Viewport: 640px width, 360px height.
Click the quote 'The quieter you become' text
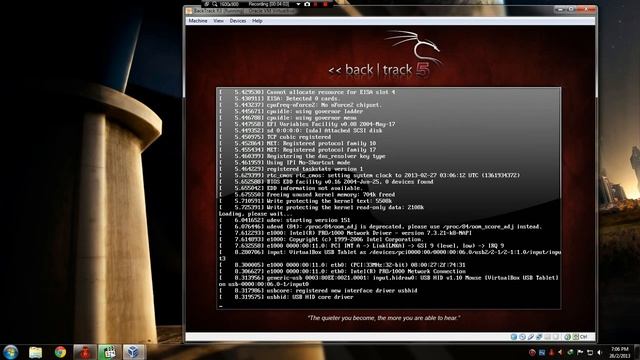pos(384,318)
